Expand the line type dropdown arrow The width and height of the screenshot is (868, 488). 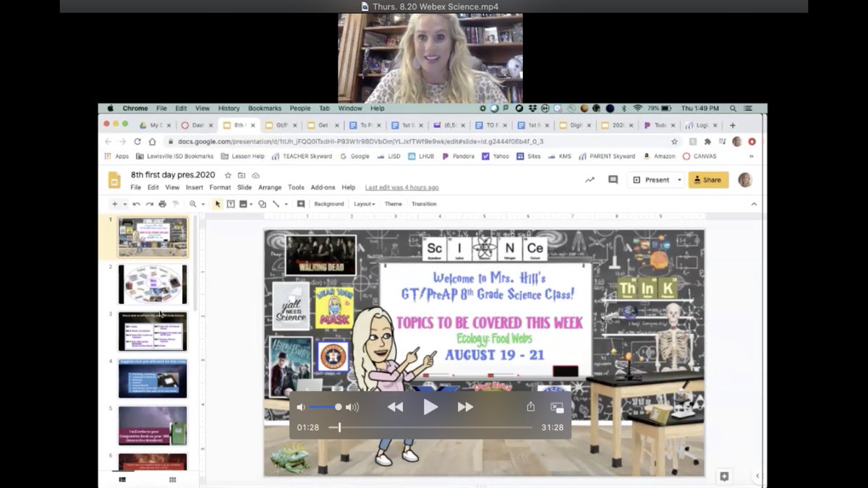point(286,204)
